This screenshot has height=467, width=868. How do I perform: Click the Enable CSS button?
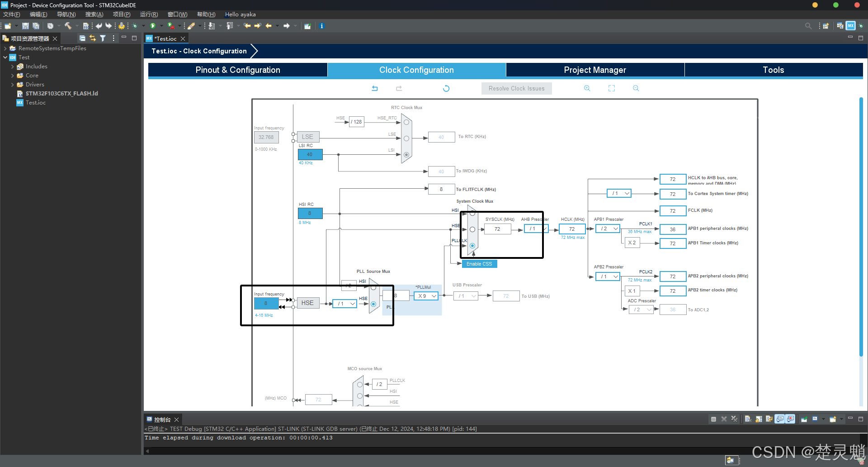tap(479, 264)
